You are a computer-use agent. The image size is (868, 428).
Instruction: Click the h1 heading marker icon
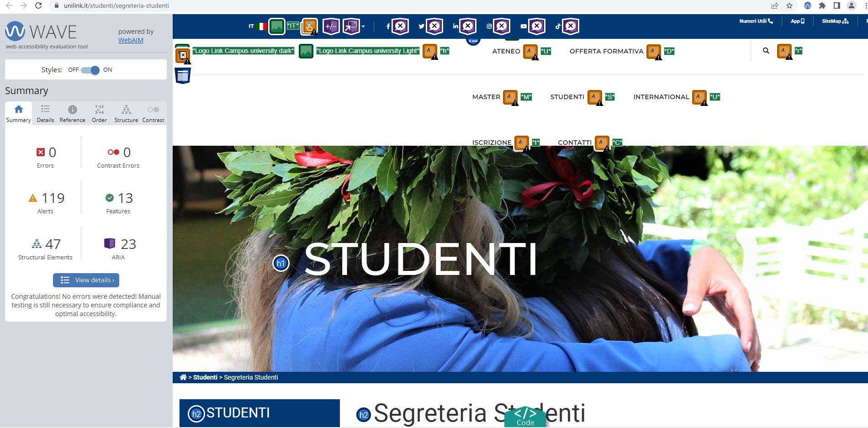point(281,263)
